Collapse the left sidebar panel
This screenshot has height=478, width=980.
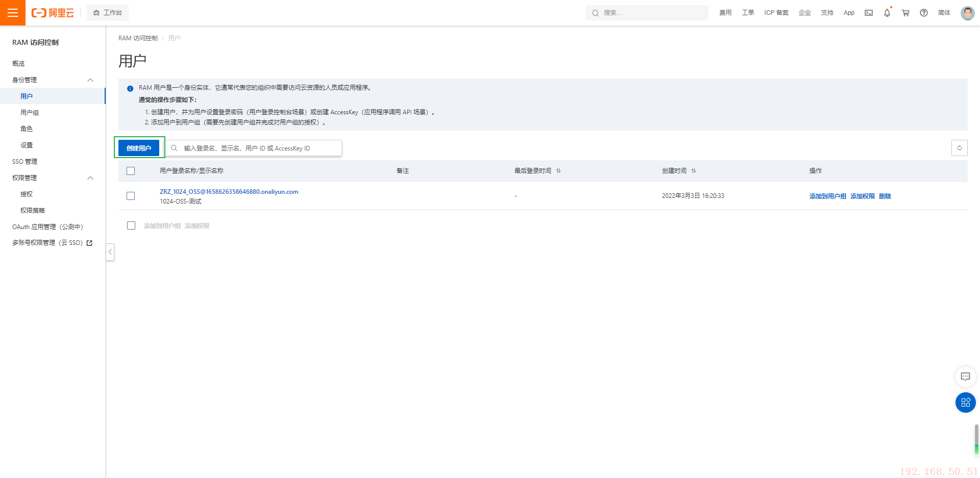tap(110, 252)
